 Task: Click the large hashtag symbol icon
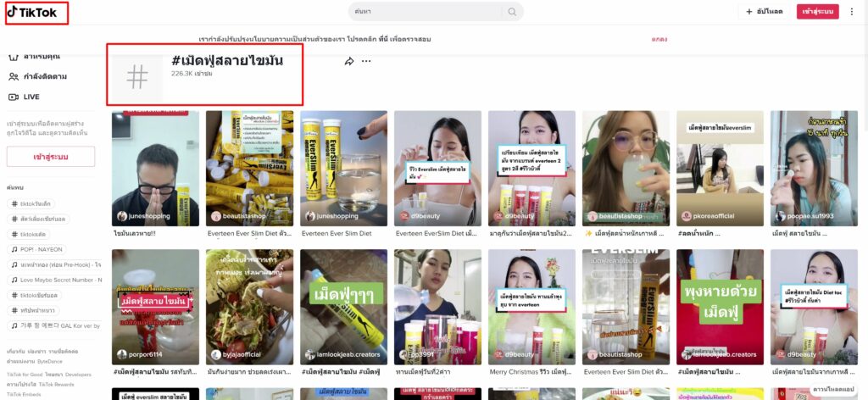(x=136, y=76)
